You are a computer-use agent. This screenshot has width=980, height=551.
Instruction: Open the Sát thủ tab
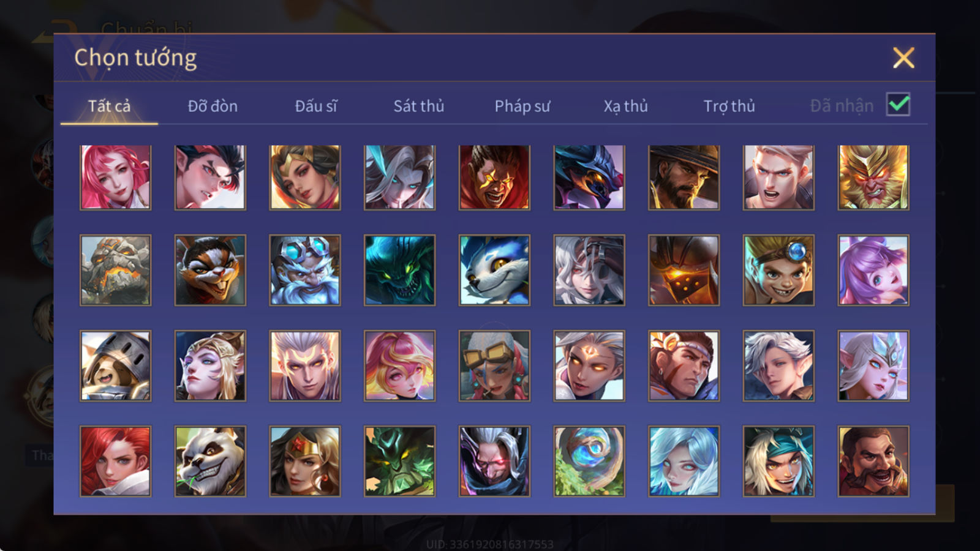click(419, 106)
